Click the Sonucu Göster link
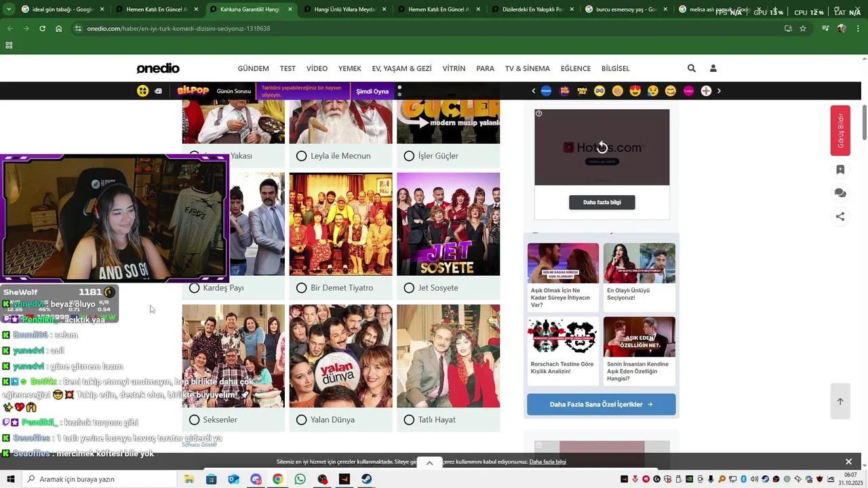The height and width of the screenshot is (488, 868). pyautogui.click(x=199, y=445)
